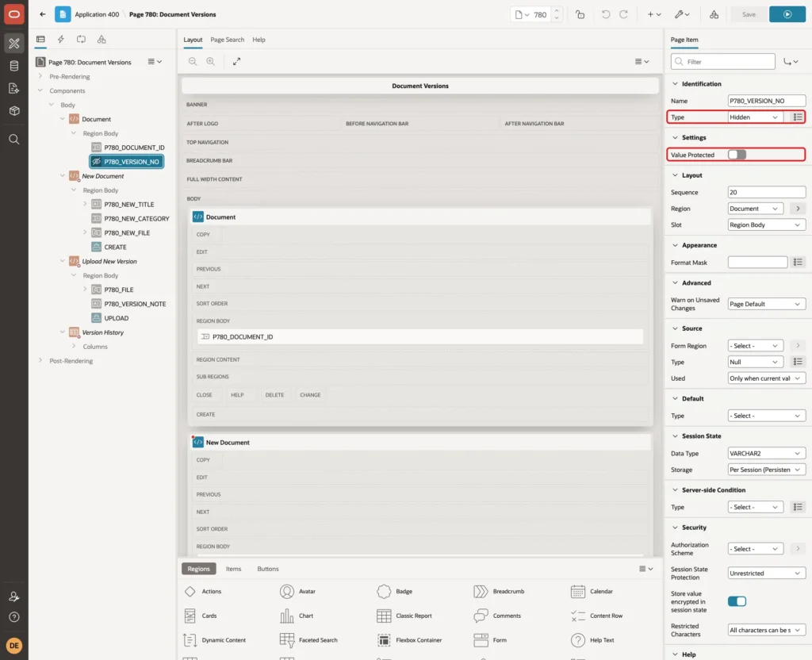Viewport: 812px width, 660px height.
Task: Expand the Post-Rendering tree node
Action: point(40,361)
